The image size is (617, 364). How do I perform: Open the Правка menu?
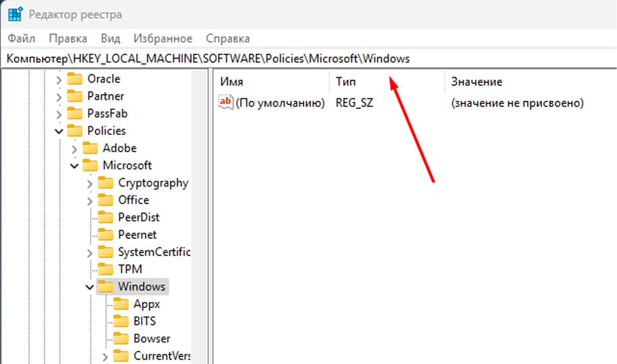pos(68,39)
